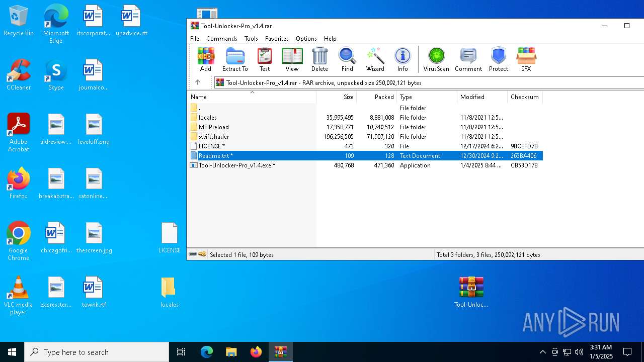Screen dimensions: 644x362
Task: Select the itscorporat... Word desktop file
Action: click(94, 21)
